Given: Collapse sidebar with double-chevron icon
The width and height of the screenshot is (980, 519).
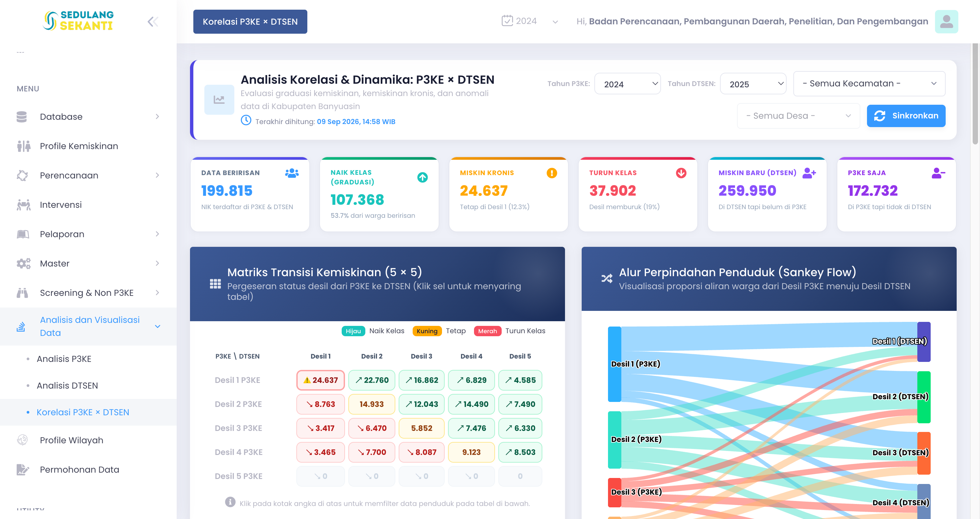Looking at the screenshot, I should coord(153,22).
